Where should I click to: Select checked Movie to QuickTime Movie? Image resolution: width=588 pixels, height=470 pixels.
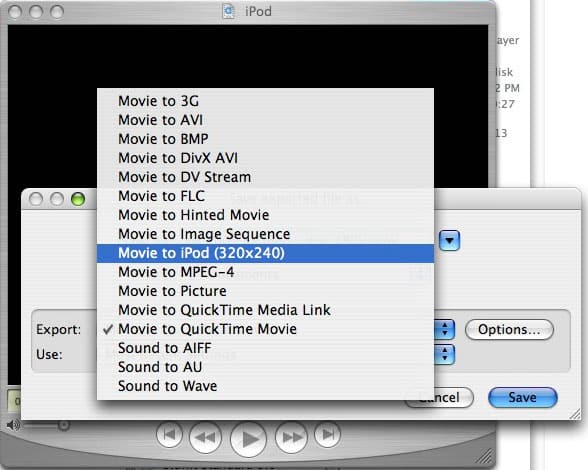[x=265, y=329]
